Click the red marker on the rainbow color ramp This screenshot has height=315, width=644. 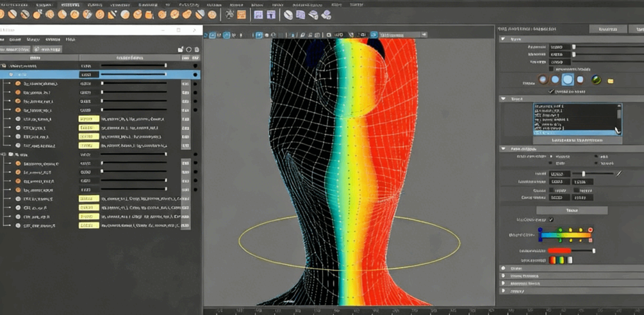[x=590, y=230]
